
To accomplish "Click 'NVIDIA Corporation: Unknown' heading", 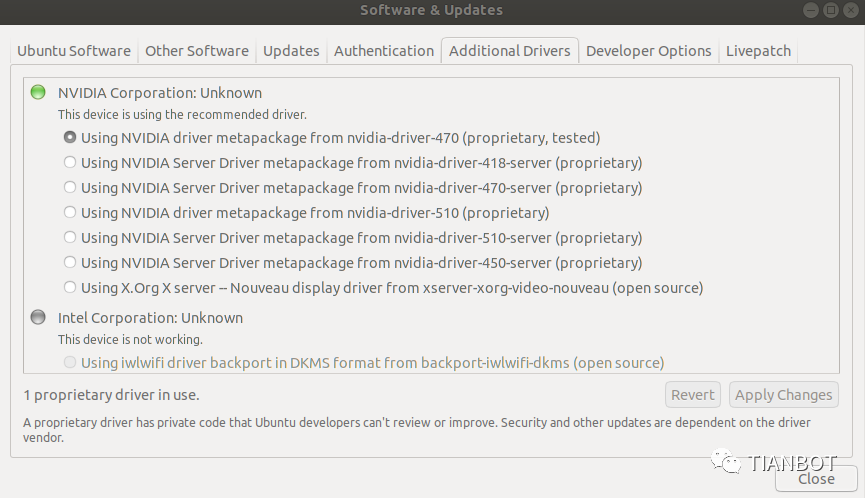I will (160, 93).
